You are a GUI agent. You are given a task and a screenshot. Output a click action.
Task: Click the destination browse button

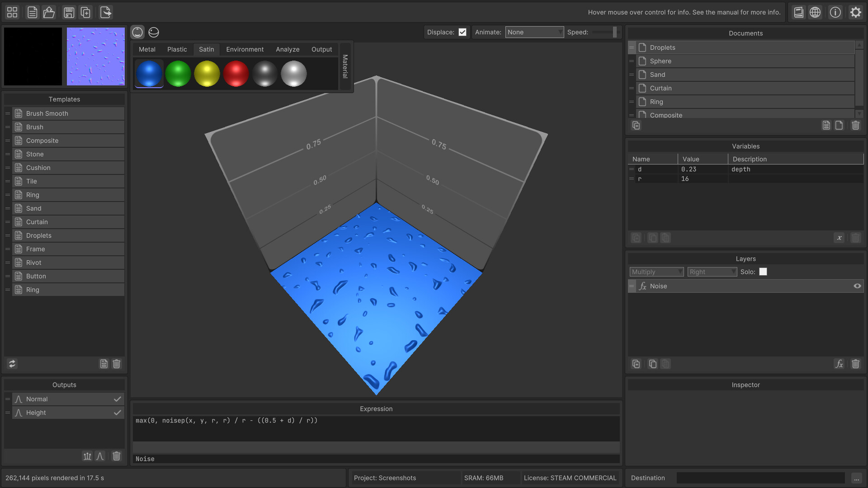coord(856,478)
